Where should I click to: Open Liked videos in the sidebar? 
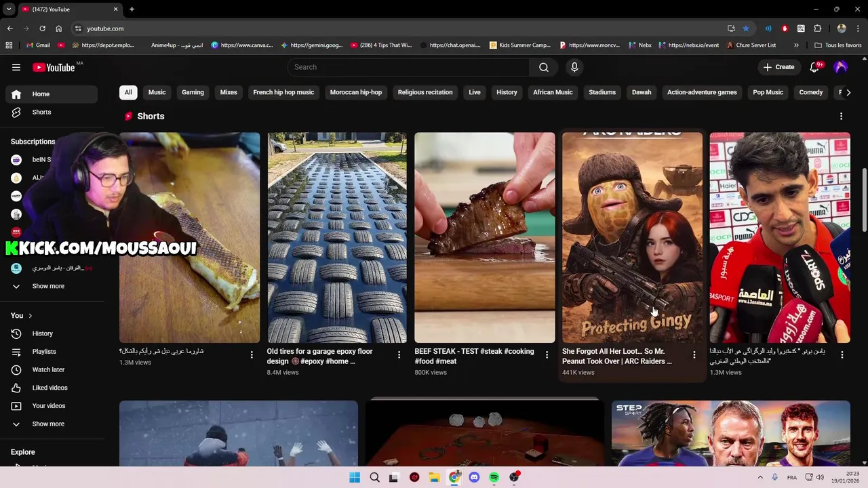click(52, 388)
